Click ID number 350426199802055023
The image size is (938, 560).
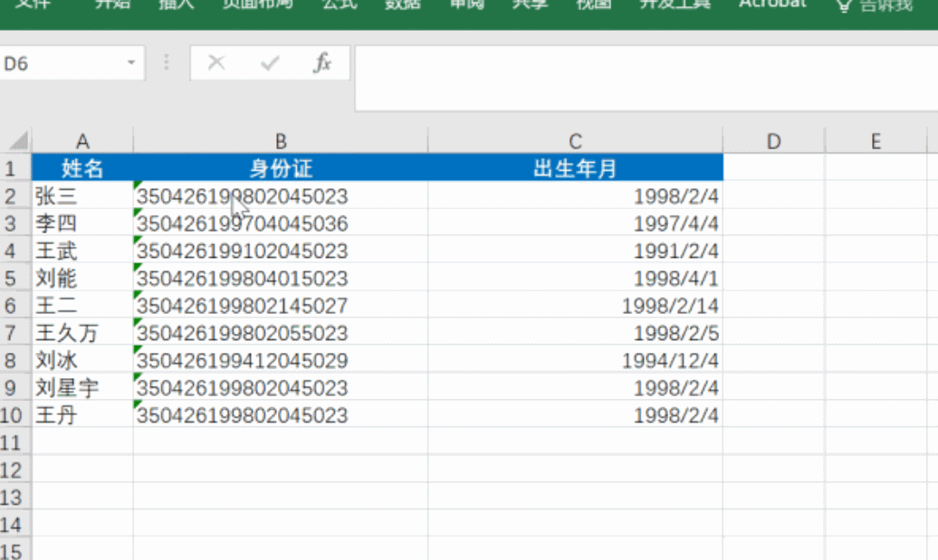[243, 333]
